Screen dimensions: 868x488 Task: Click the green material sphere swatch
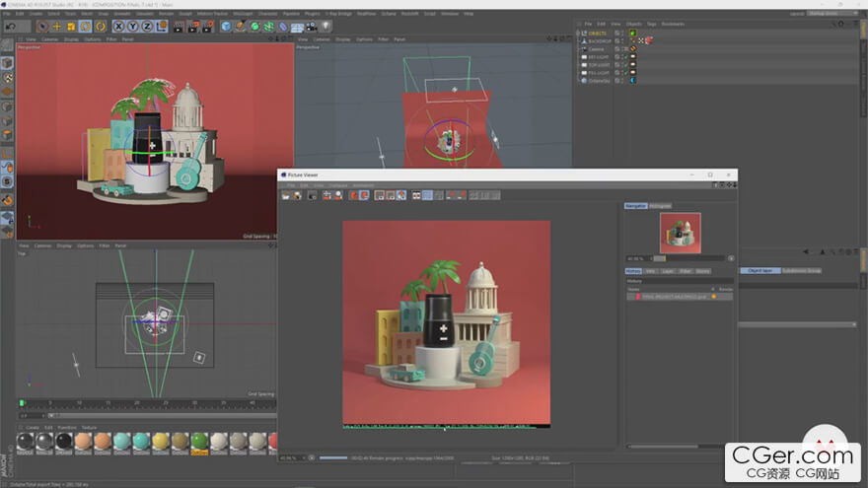click(199, 442)
